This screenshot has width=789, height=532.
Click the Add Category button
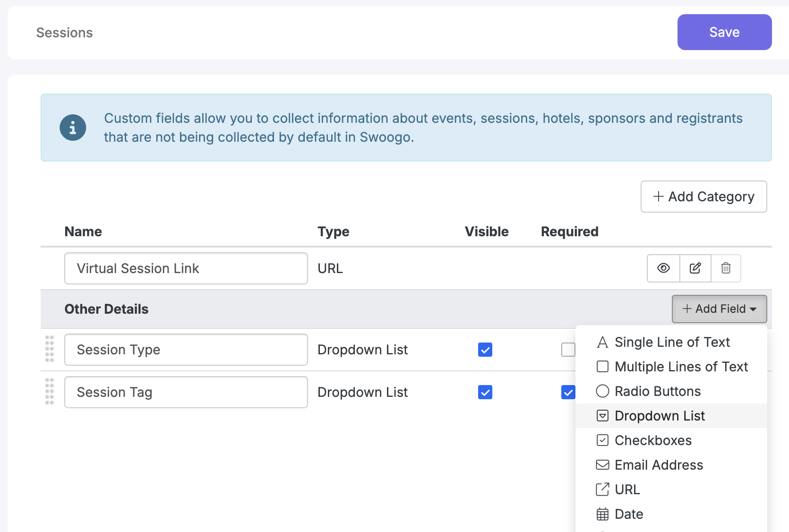tap(703, 197)
